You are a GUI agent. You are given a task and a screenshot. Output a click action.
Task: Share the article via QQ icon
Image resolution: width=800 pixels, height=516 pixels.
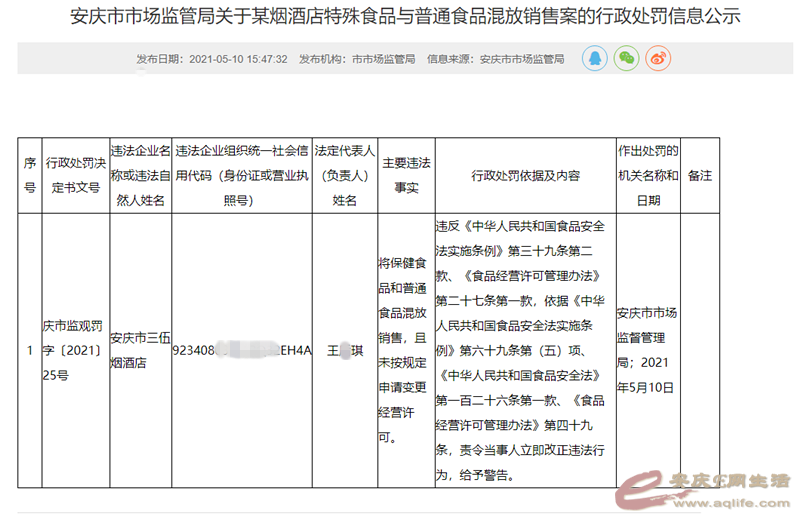coord(595,59)
